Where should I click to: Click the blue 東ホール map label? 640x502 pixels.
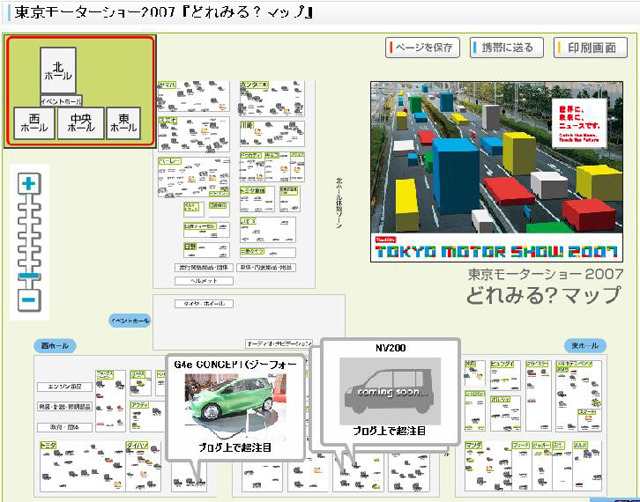585,346
